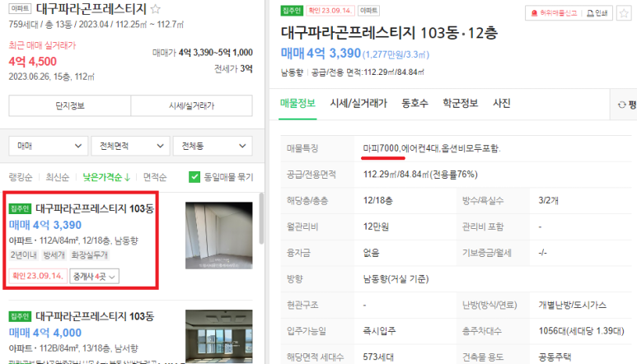Screen dimensions: 637x364
Task: Click the left panel 시세/실거래가 button
Action: click(191, 105)
